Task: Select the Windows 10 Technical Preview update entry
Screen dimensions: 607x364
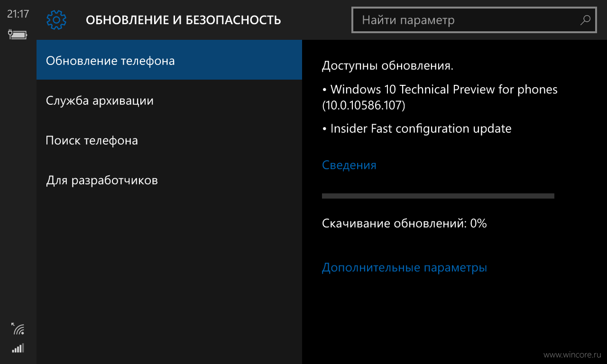Action: coord(440,97)
